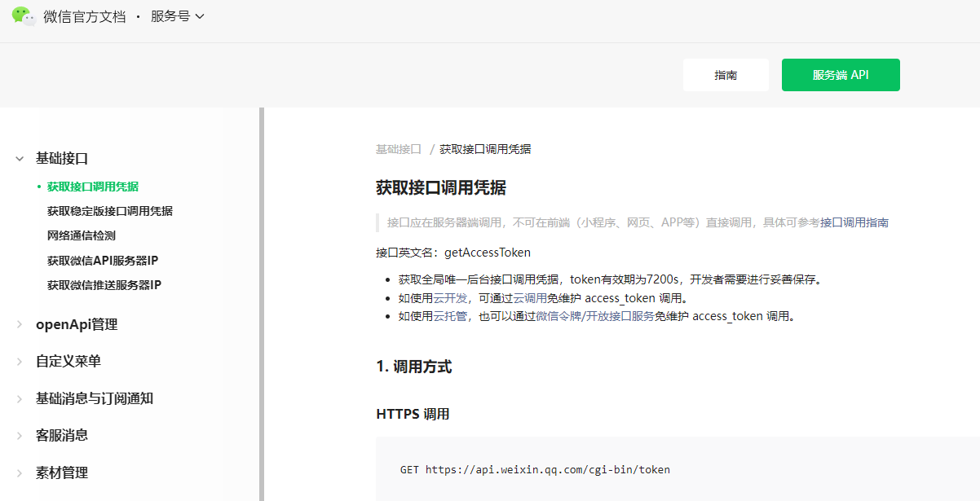Expand the openApi管理 chevron
Image resolution: width=980 pixels, height=501 pixels.
[20, 324]
